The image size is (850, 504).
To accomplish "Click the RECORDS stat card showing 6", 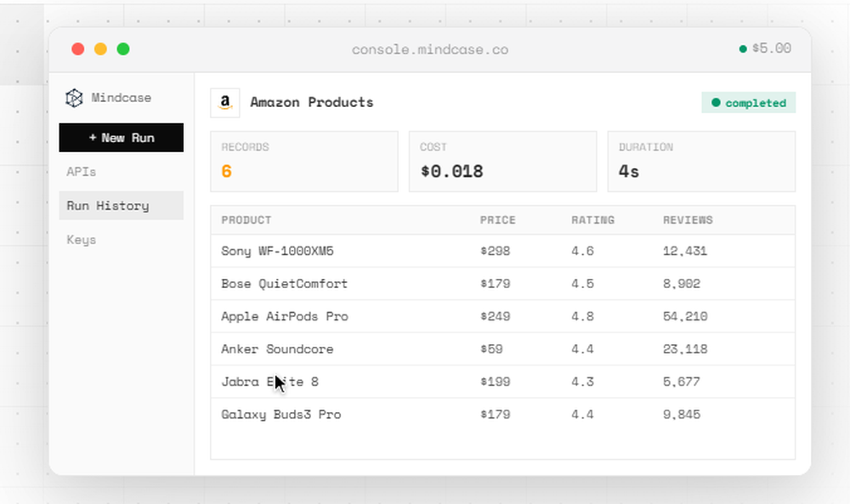I will coord(304,161).
